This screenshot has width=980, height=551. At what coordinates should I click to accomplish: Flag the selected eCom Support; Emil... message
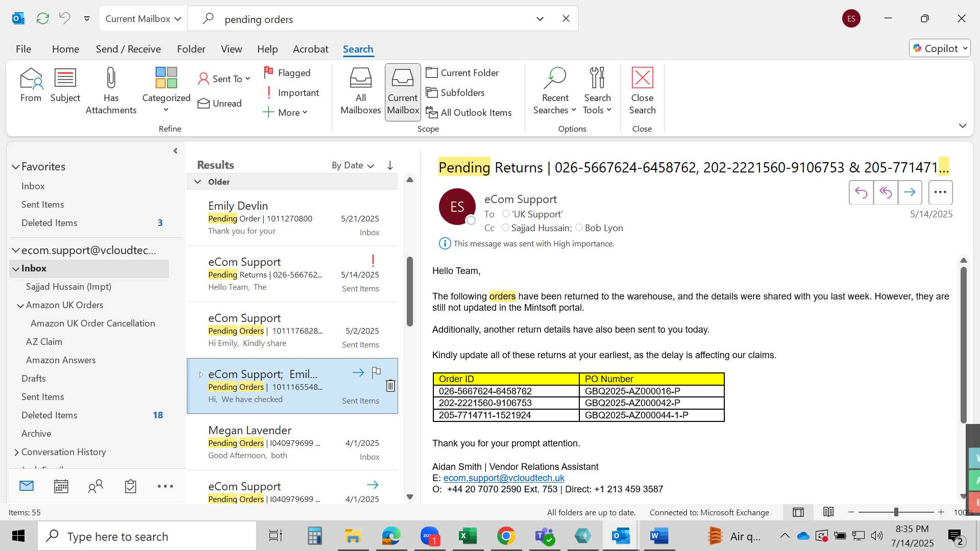[x=376, y=372]
